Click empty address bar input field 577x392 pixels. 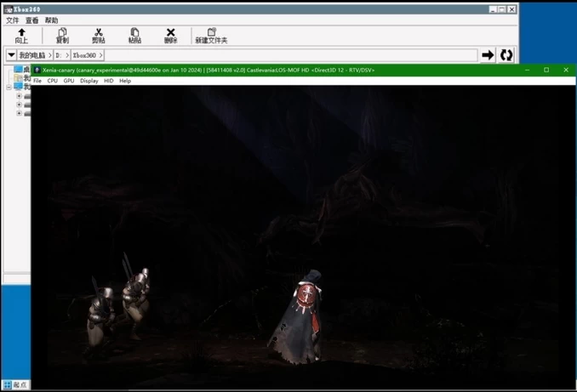point(291,55)
